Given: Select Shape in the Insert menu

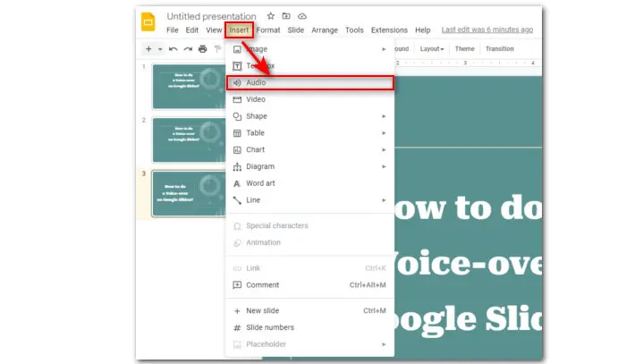Looking at the screenshot, I should (309, 116).
